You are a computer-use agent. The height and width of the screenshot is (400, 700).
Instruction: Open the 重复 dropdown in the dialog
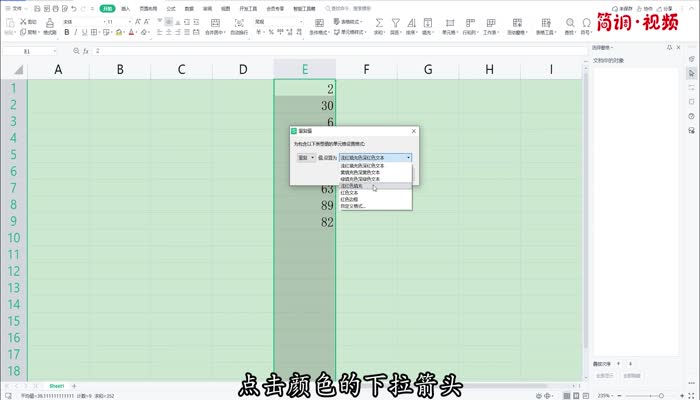pyautogui.click(x=306, y=158)
